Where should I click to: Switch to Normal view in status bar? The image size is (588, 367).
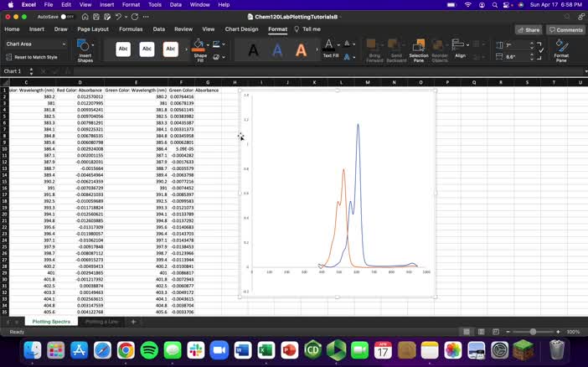pos(467,332)
